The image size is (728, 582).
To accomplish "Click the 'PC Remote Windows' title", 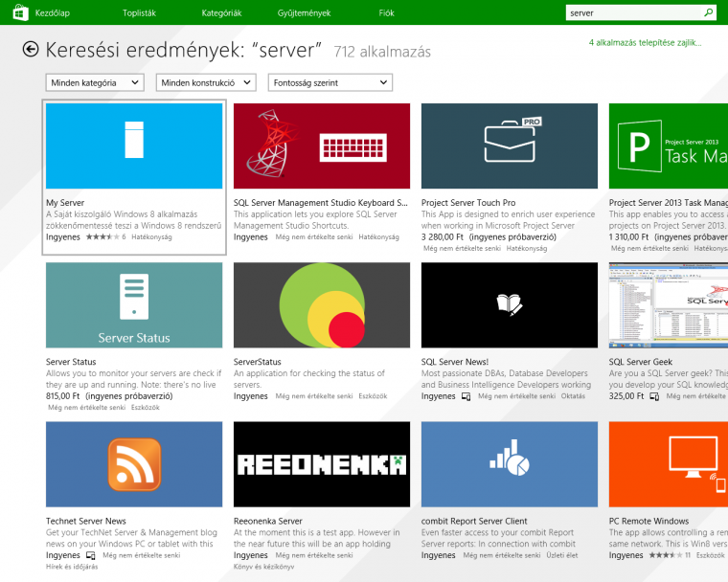I will [x=649, y=521].
